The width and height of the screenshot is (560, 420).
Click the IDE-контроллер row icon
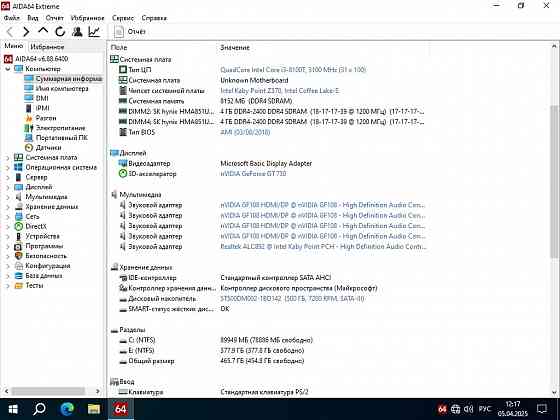pyautogui.click(x=123, y=278)
